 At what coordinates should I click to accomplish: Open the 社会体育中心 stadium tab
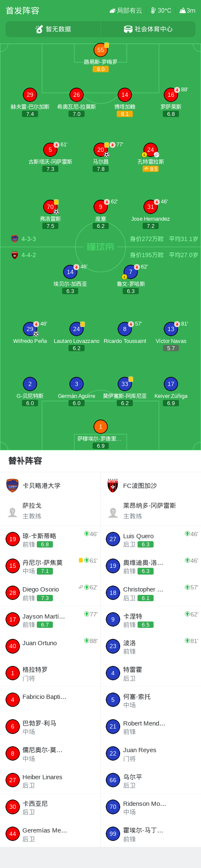[148, 29]
